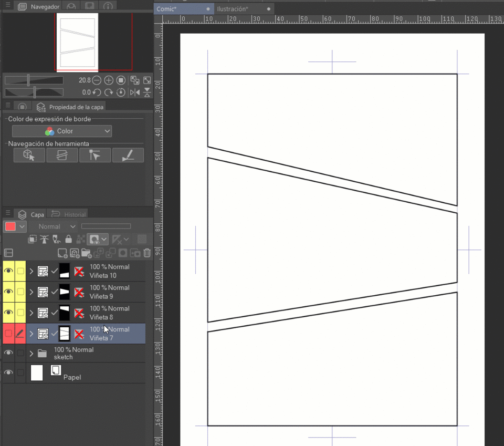
Task: Flip the canvas horizontally in Navegador
Action: pyautogui.click(x=135, y=92)
